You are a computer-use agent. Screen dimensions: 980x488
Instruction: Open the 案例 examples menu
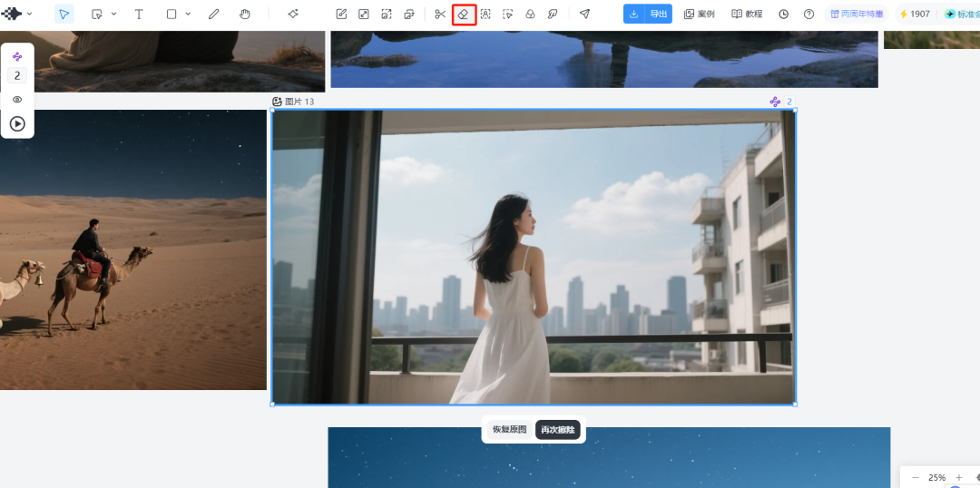pyautogui.click(x=699, y=15)
